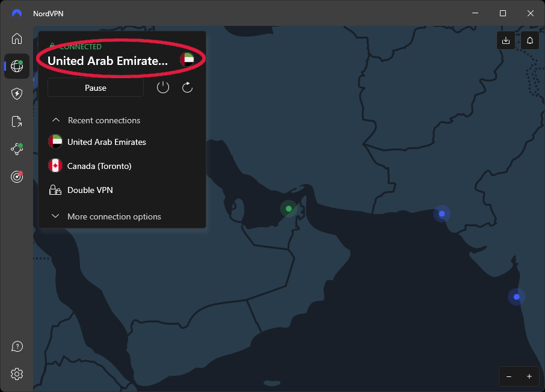The image size is (545, 392).
Task: Click the disconnect power icon
Action: [162, 87]
